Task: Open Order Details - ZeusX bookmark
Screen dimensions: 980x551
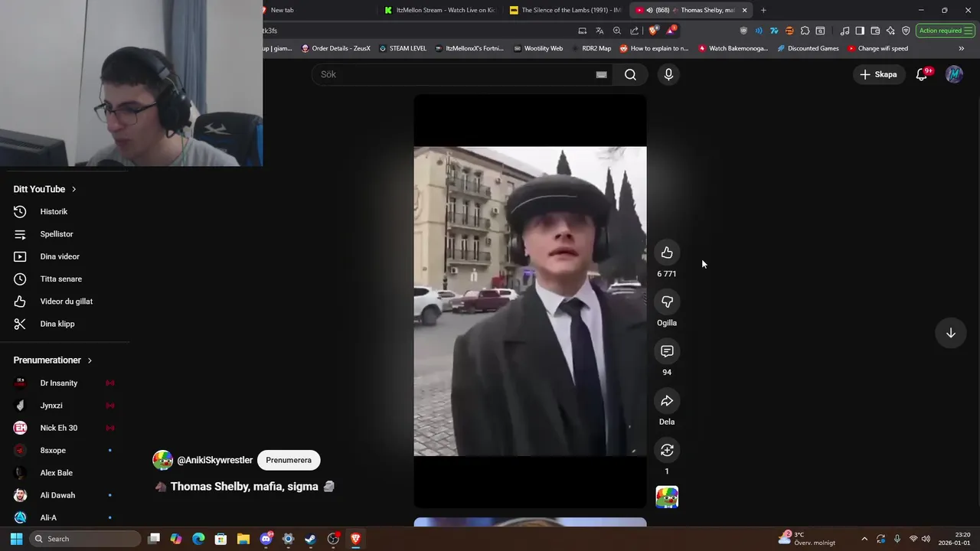Action: click(335, 48)
